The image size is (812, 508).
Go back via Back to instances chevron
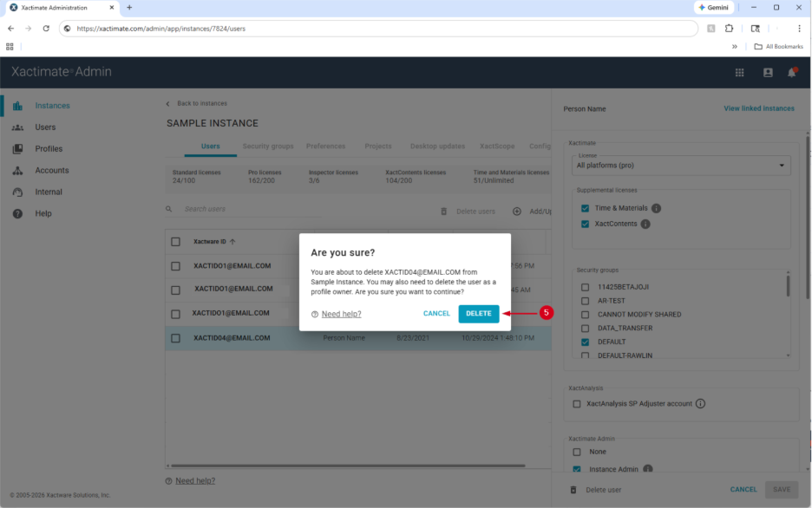coord(167,104)
